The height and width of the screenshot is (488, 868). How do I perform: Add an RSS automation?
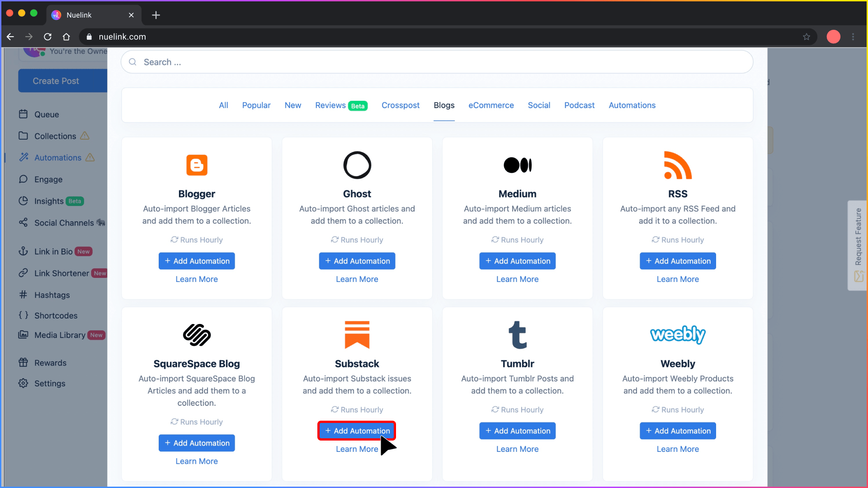click(x=678, y=261)
